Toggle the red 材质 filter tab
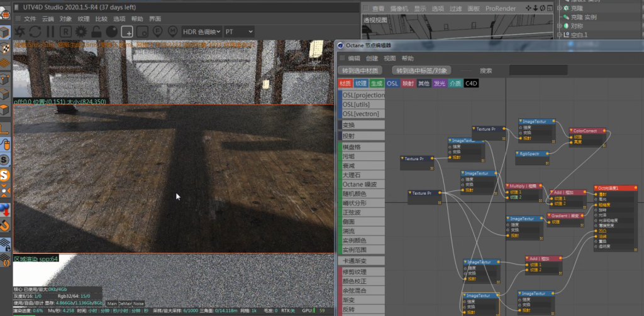Image resolution: width=644 pixels, height=316 pixels. (345, 84)
